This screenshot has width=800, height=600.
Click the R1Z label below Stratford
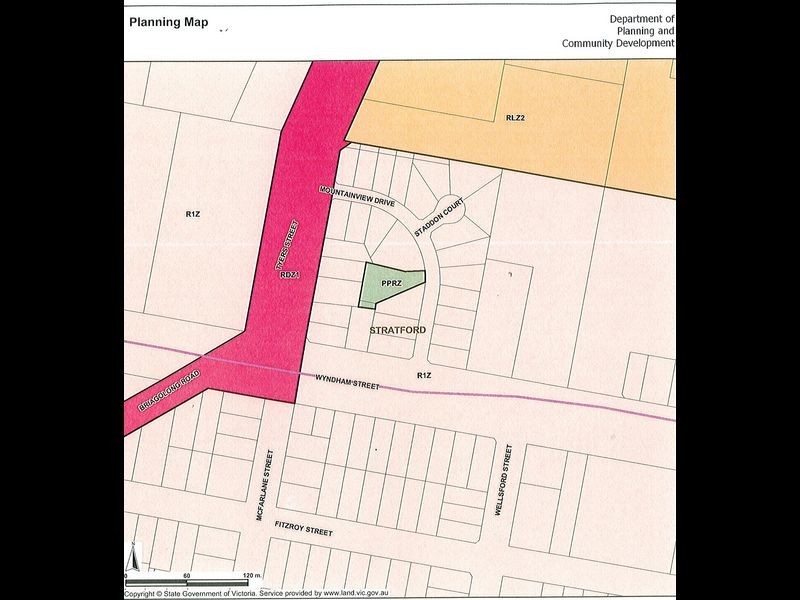(x=423, y=373)
